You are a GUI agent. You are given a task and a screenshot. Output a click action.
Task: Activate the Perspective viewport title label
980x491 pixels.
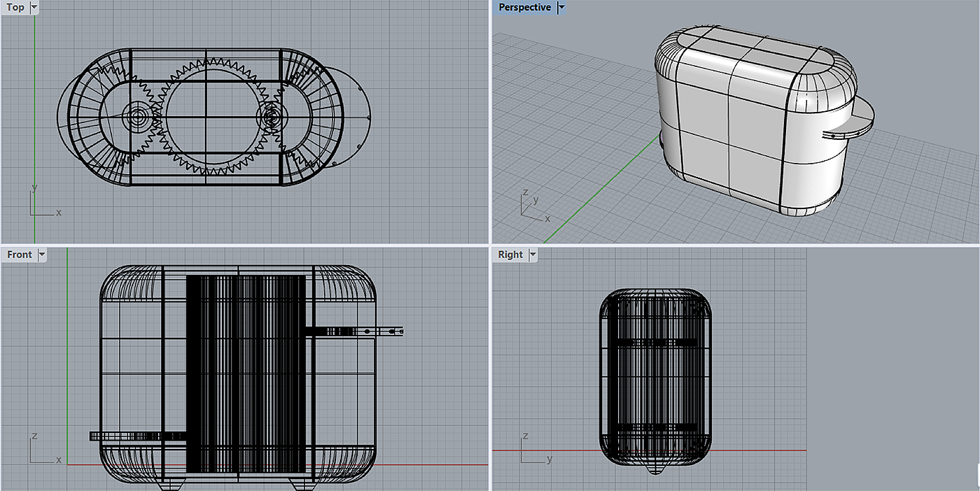coord(524,8)
